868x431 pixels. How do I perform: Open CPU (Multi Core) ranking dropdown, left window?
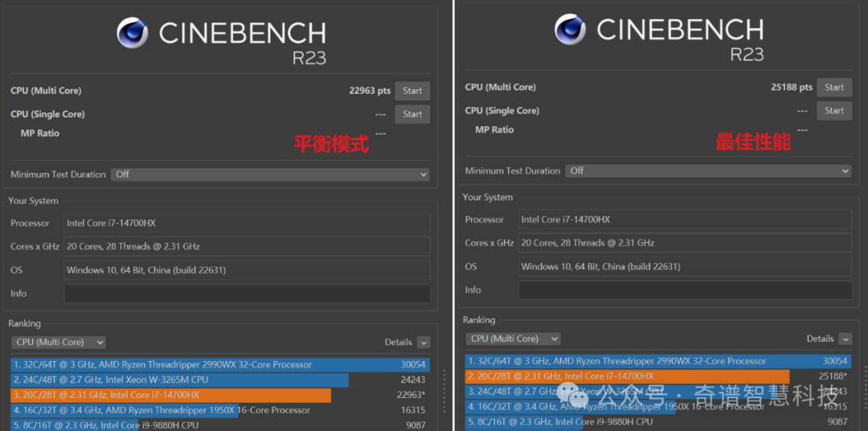pyautogui.click(x=59, y=343)
